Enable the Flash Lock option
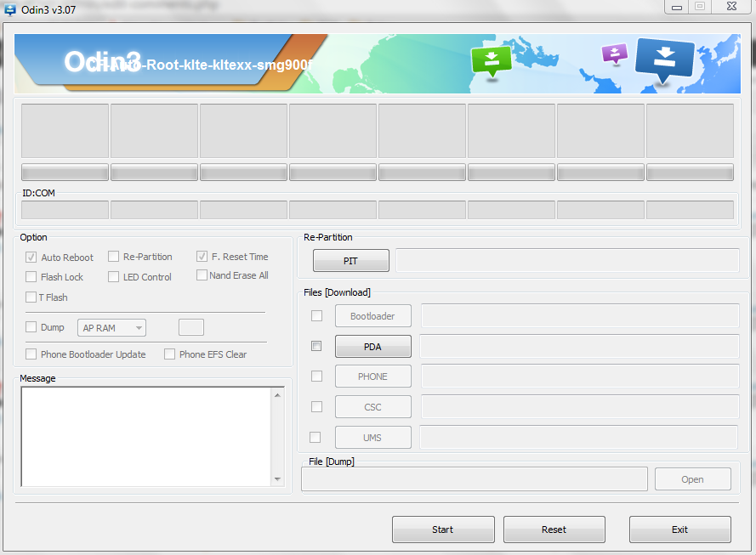Viewport: 756px width, 555px height. click(x=31, y=276)
